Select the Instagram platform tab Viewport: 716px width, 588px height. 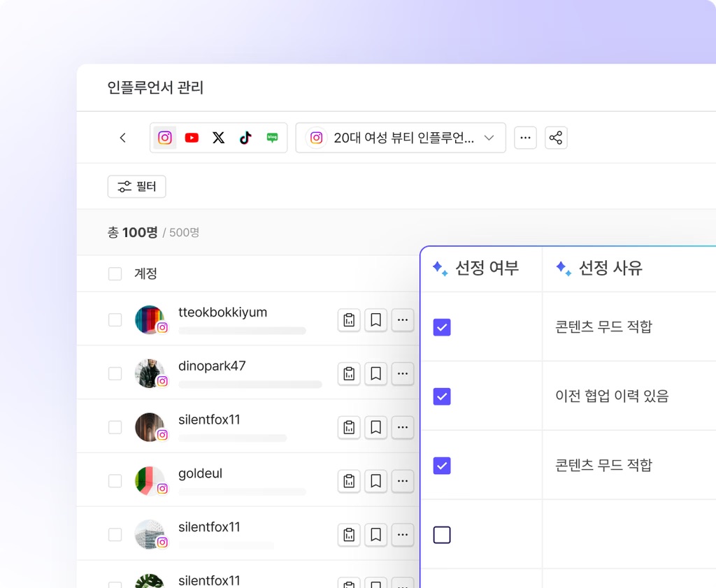click(165, 138)
